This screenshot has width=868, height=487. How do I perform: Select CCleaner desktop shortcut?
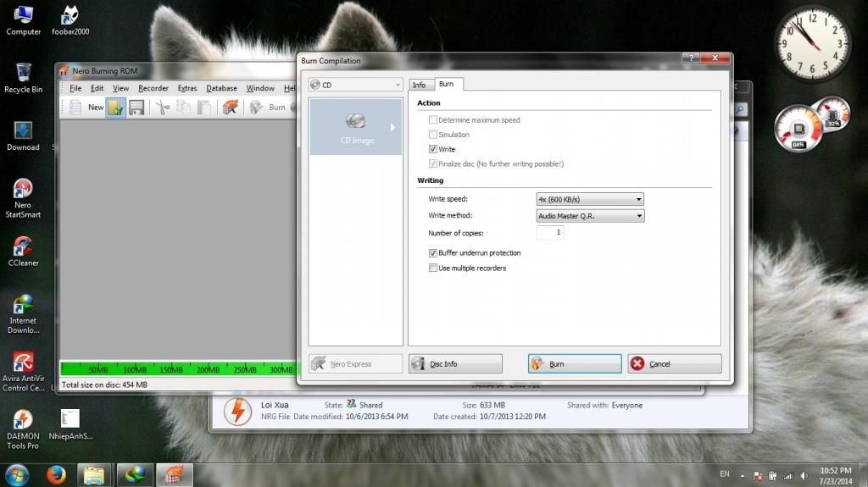tap(23, 252)
